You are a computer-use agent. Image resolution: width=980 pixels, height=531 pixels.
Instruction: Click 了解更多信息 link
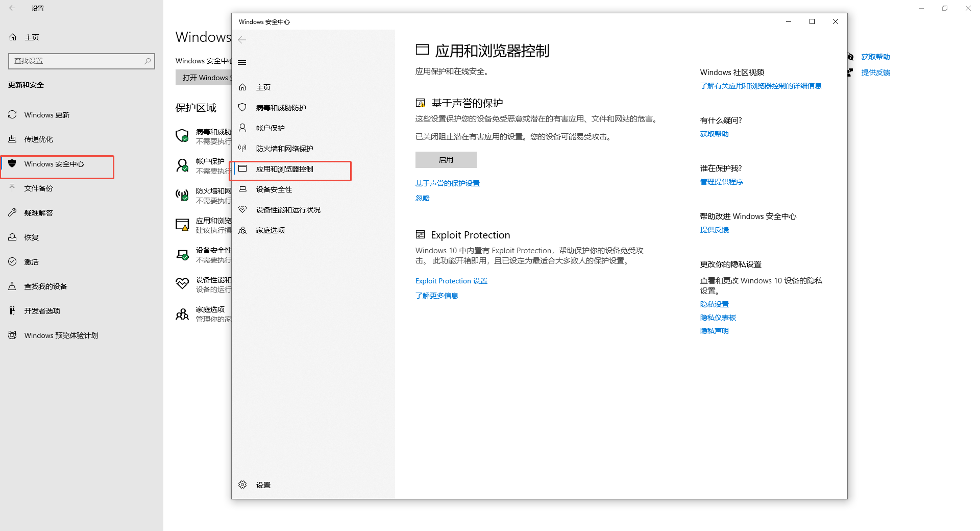click(437, 296)
